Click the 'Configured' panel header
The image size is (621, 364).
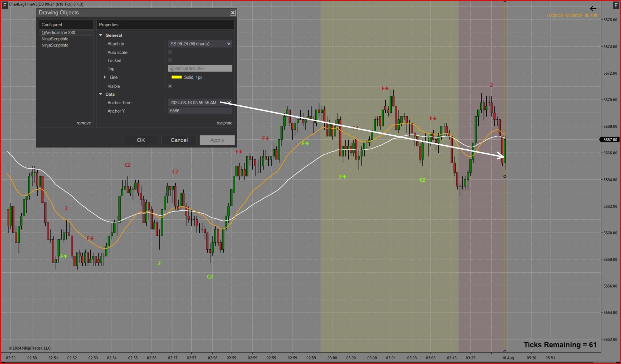66,25
